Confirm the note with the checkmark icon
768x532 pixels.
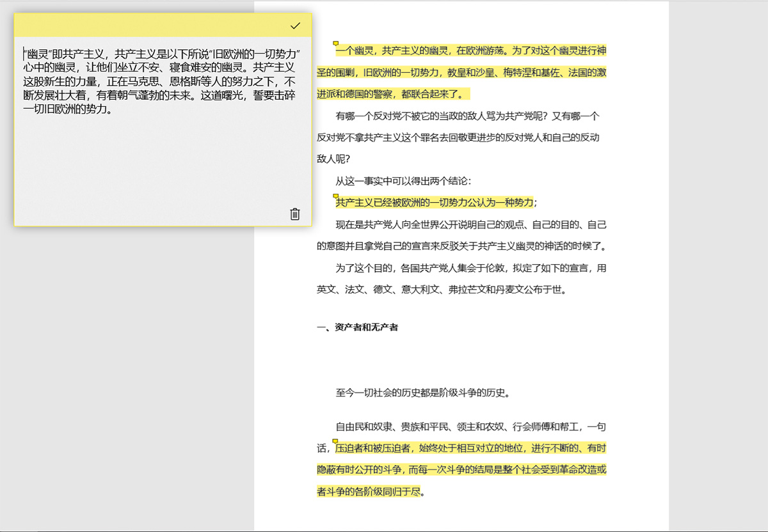click(295, 26)
